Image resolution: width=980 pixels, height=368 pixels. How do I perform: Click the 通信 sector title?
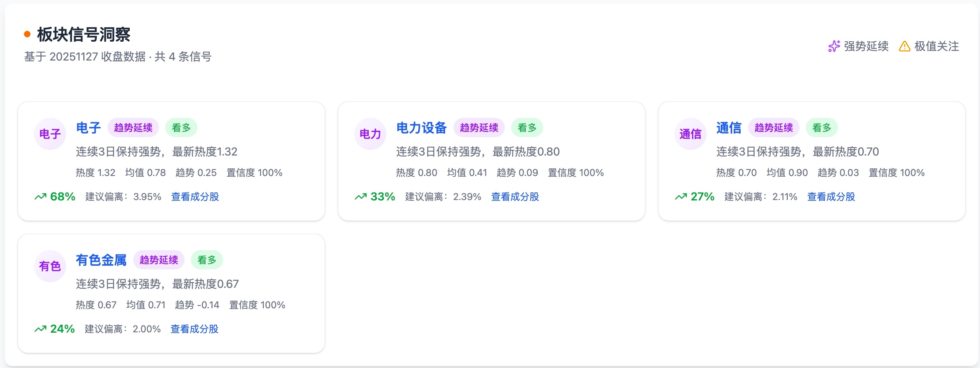(729, 128)
